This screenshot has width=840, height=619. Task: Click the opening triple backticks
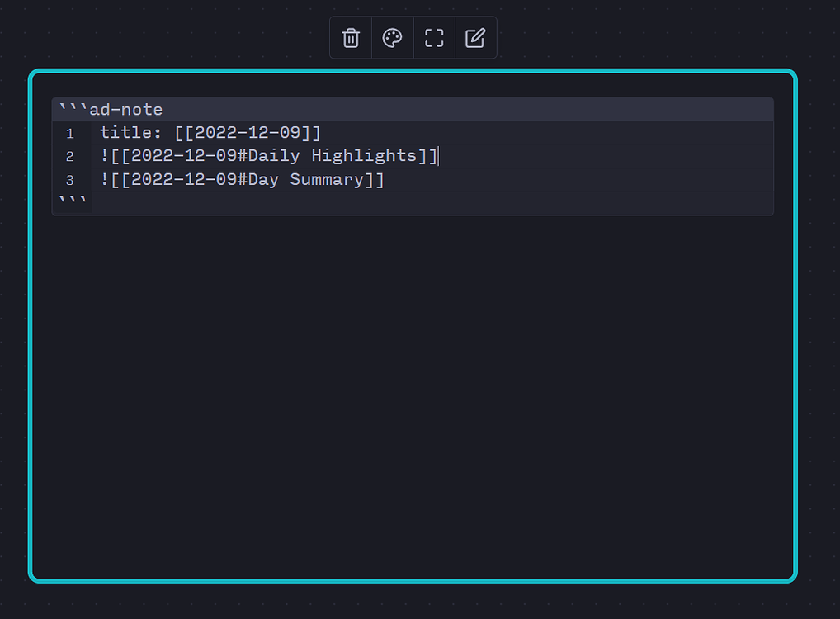pos(73,108)
